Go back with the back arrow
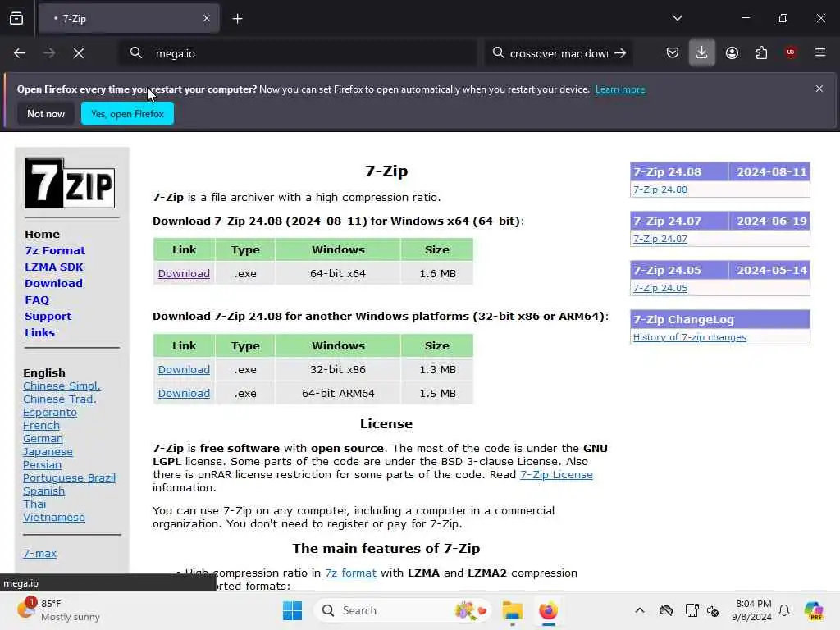 (x=20, y=53)
